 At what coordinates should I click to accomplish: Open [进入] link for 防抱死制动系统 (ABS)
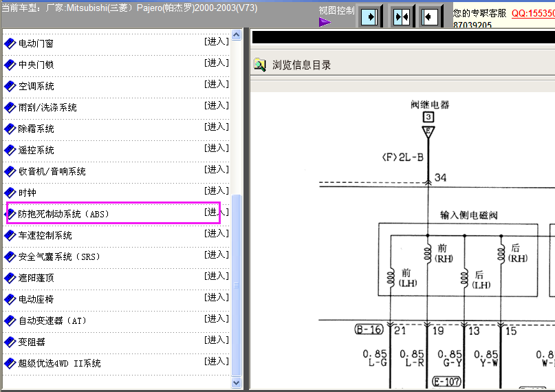tap(217, 213)
